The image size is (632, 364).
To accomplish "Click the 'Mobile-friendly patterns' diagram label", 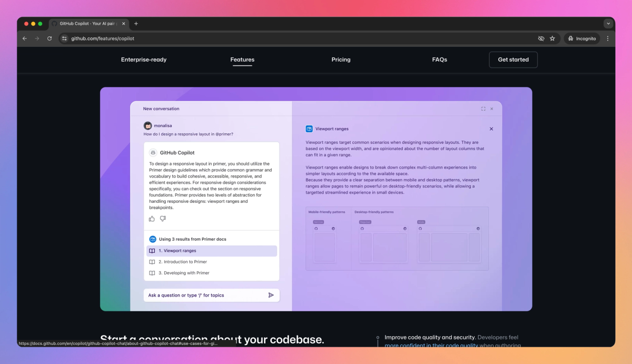I will click(x=327, y=212).
